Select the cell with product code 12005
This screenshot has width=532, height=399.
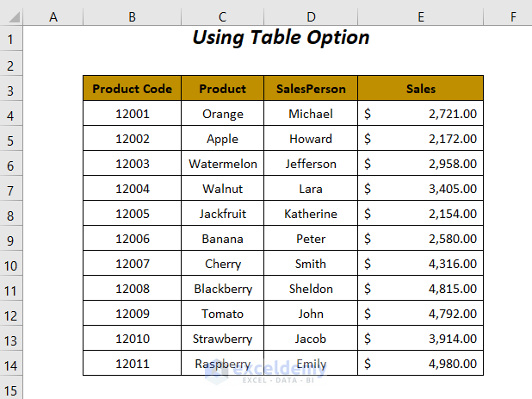click(x=132, y=214)
